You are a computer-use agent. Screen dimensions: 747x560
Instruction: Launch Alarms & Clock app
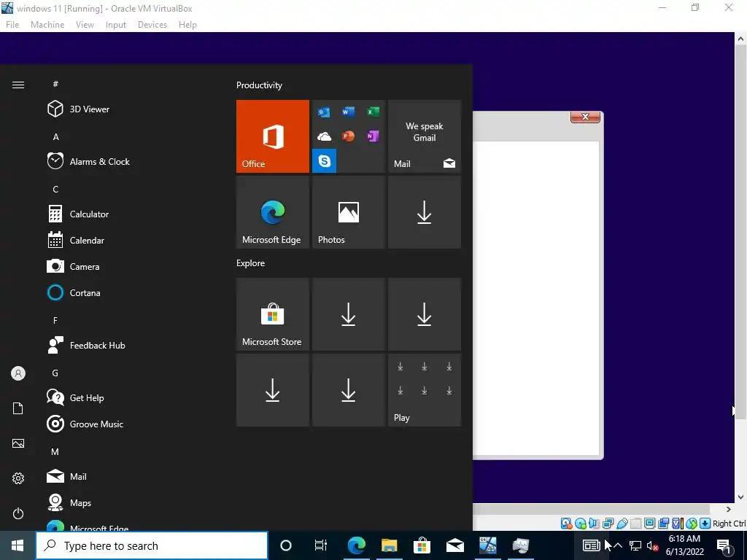click(x=88, y=161)
